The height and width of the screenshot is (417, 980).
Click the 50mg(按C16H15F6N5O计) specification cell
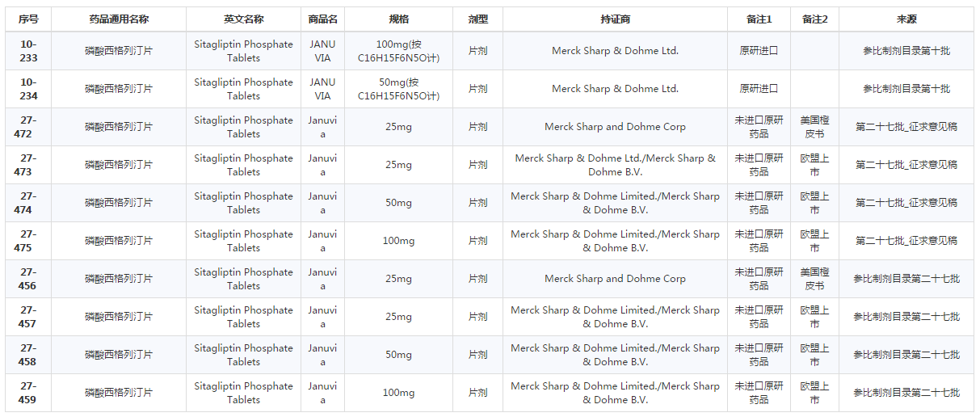coord(398,89)
